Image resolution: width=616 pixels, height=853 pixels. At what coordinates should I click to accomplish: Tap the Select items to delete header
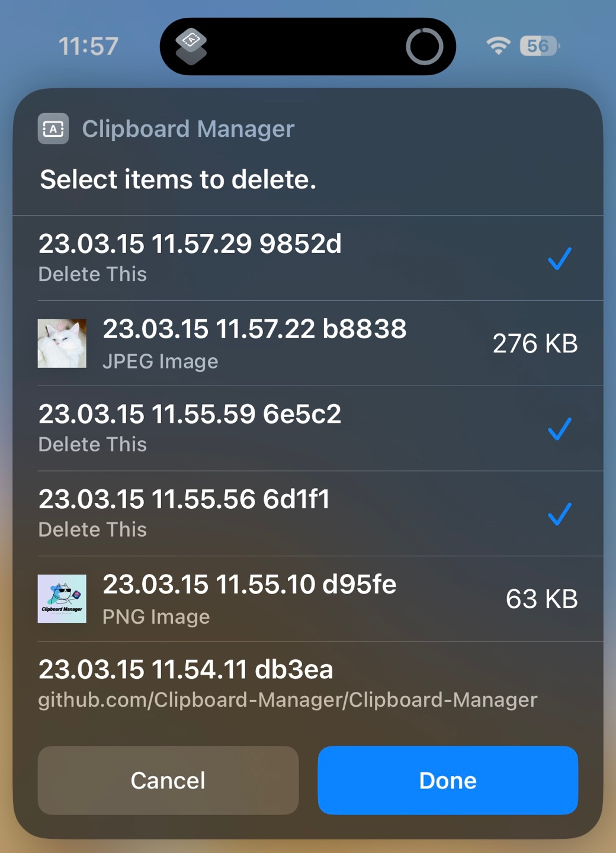pyautogui.click(x=177, y=179)
